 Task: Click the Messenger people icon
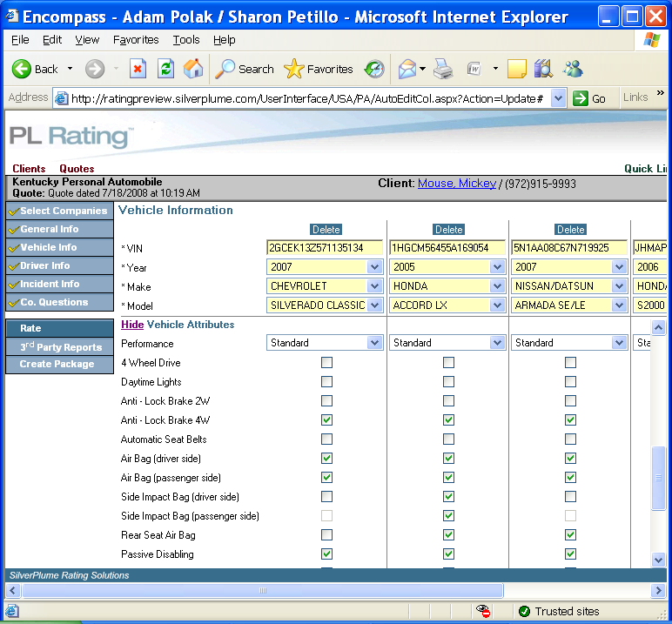click(573, 69)
